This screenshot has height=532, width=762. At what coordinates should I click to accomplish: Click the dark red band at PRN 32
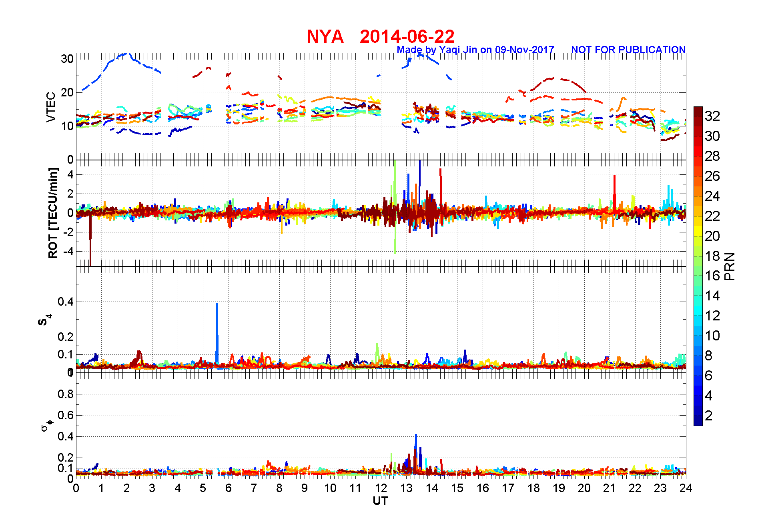click(x=698, y=116)
